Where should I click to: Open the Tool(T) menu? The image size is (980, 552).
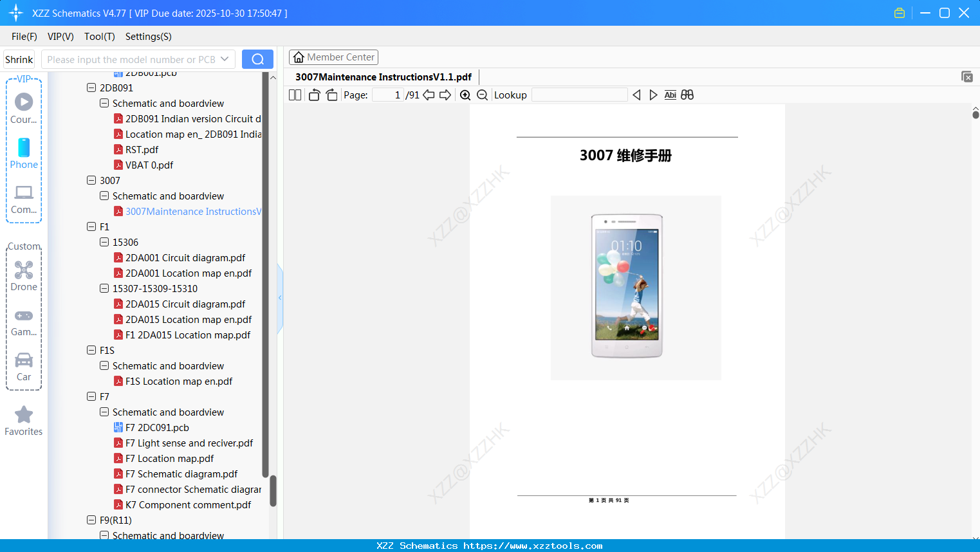coord(100,37)
